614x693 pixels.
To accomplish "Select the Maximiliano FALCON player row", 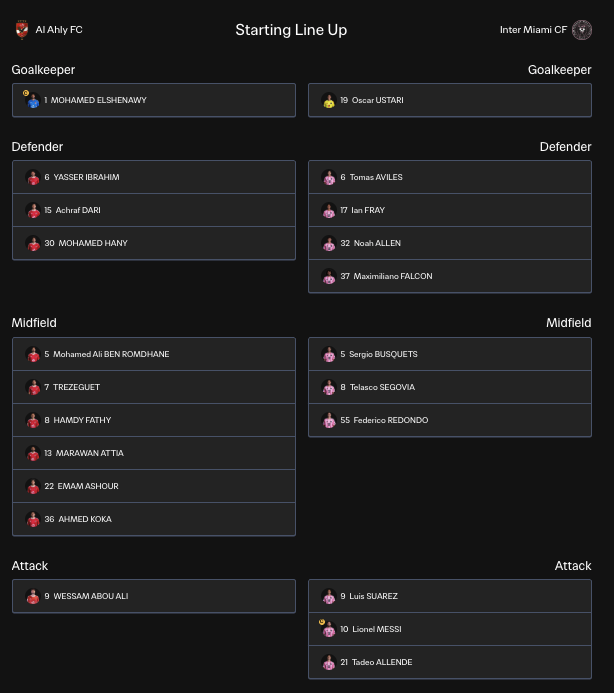I will coord(450,276).
